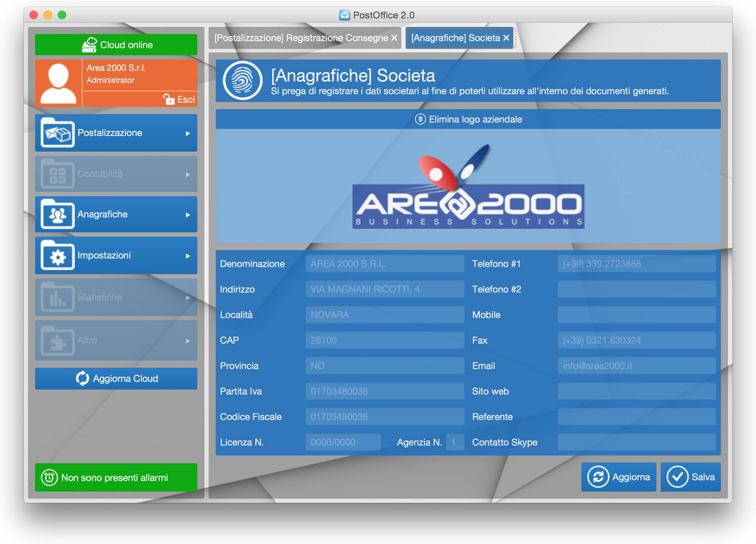Click the Email input field
The image size is (756, 544).
[637, 366]
